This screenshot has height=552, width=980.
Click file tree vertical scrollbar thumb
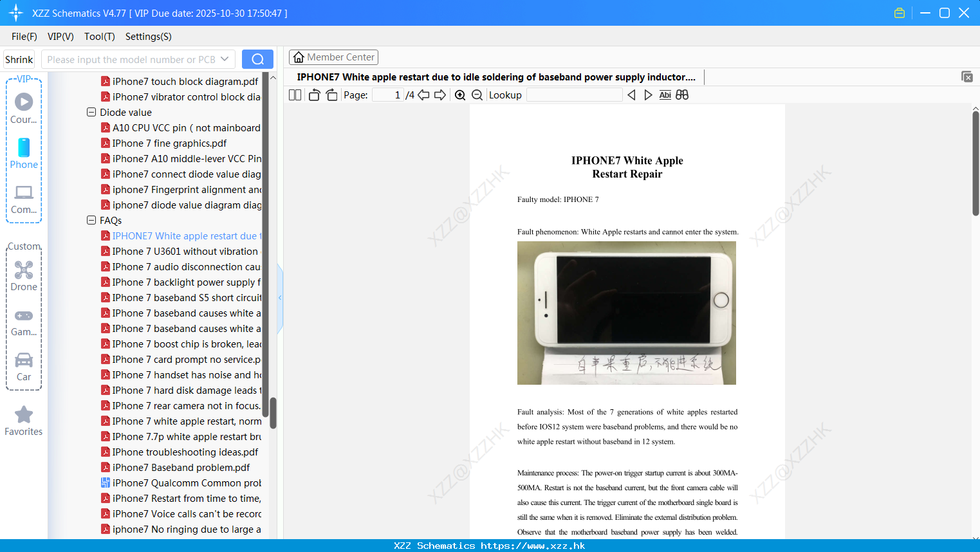(273, 412)
